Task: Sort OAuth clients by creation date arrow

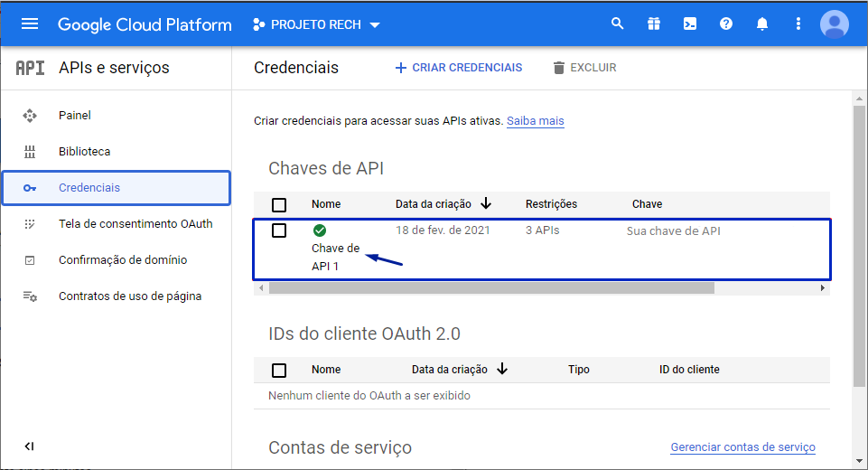Action: [x=502, y=370]
